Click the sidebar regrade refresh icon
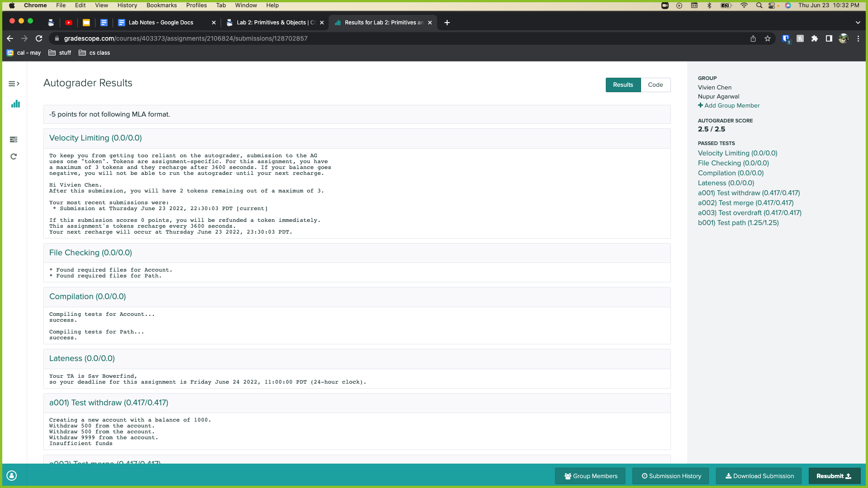This screenshot has height=488, width=868. (x=14, y=157)
